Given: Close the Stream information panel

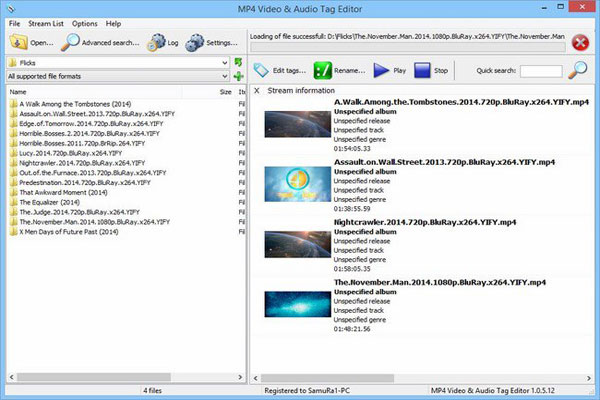Looking at the screenshot, I should (257, 91).
